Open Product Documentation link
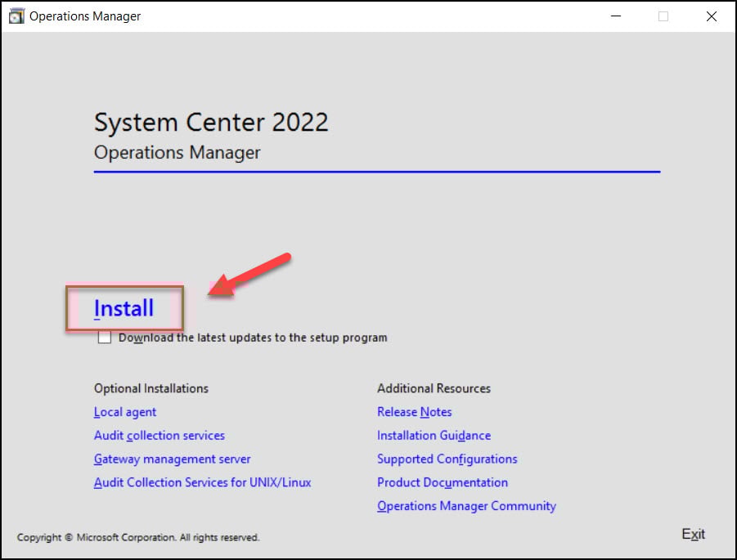The image size is (737, 560). [x=443, y=482]
